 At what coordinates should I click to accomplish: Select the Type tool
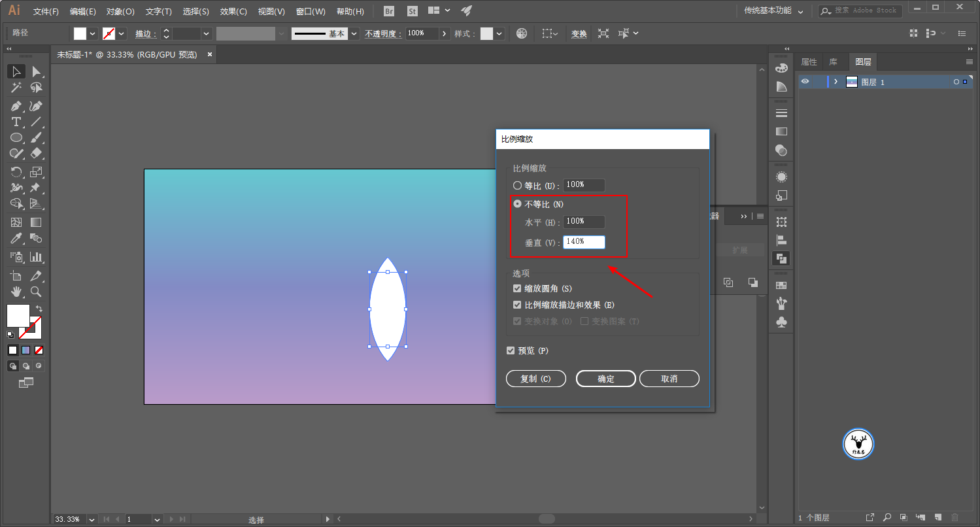click(x=16, y=122)
